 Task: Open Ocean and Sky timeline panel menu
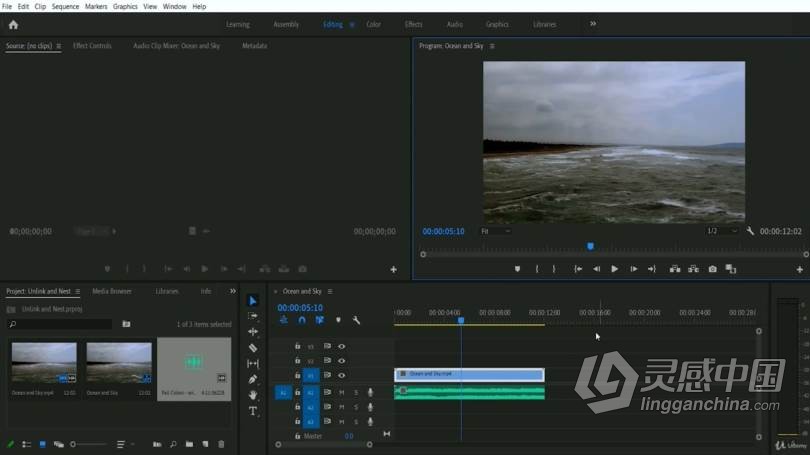pyautogui.click(x=330, y=291)
